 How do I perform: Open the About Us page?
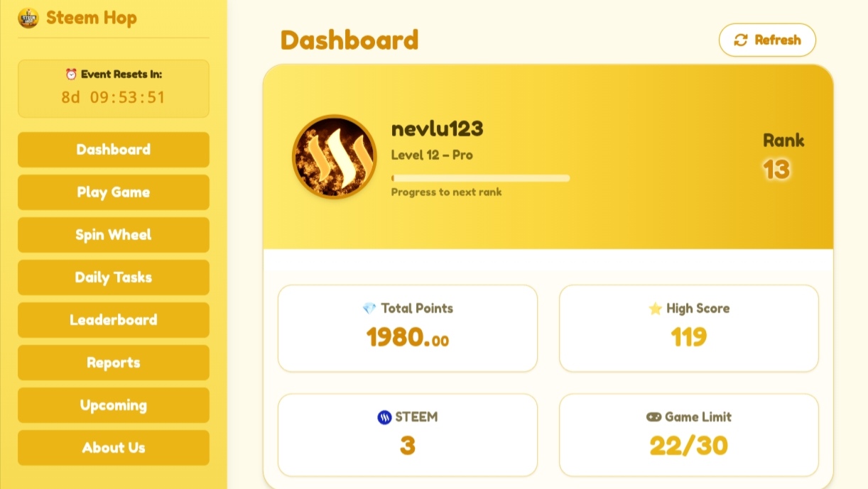coord(114,448)
